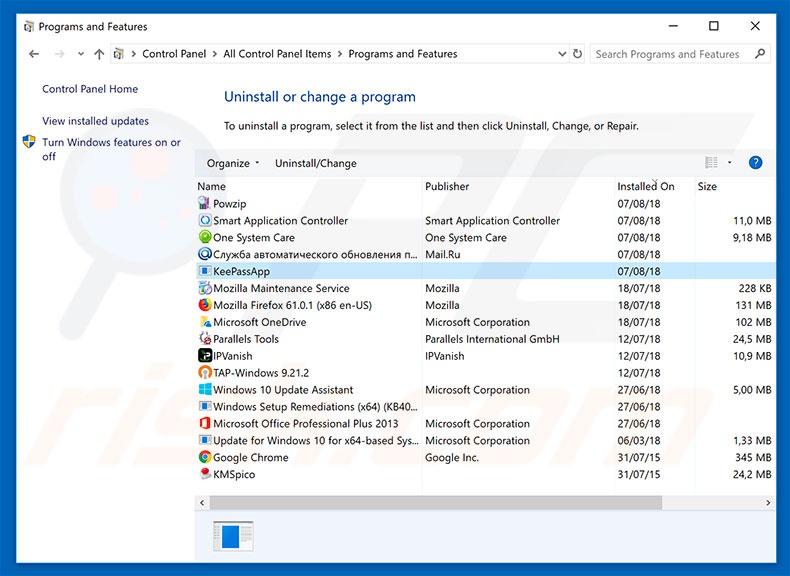Click horizontal scrollbar right arrow
The image size is (790, 576).
(x=768, y=502)
